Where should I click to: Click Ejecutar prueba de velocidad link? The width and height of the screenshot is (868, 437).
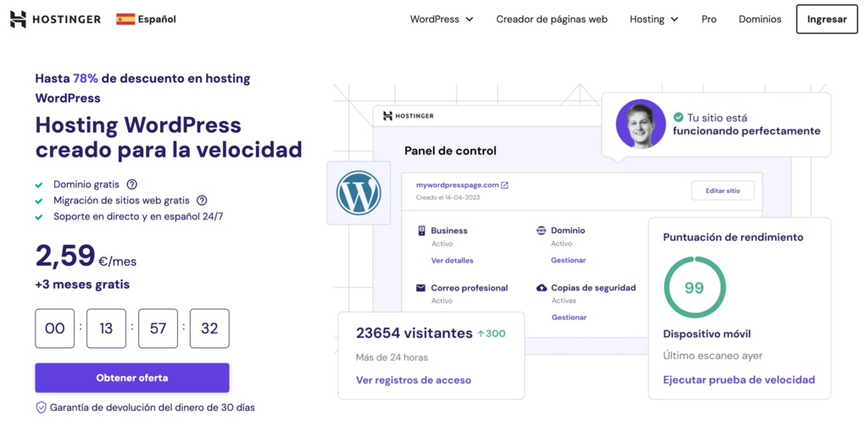(739, 379)
